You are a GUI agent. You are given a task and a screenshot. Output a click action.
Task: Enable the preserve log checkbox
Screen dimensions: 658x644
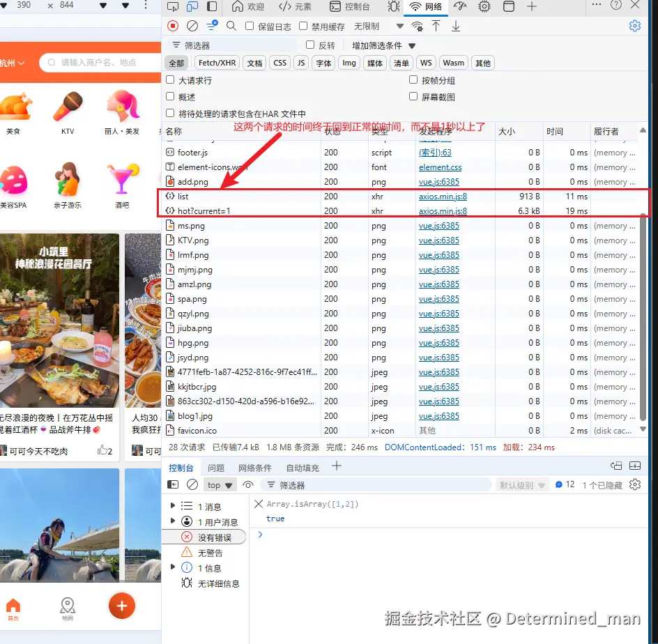[x=250, y=26]
